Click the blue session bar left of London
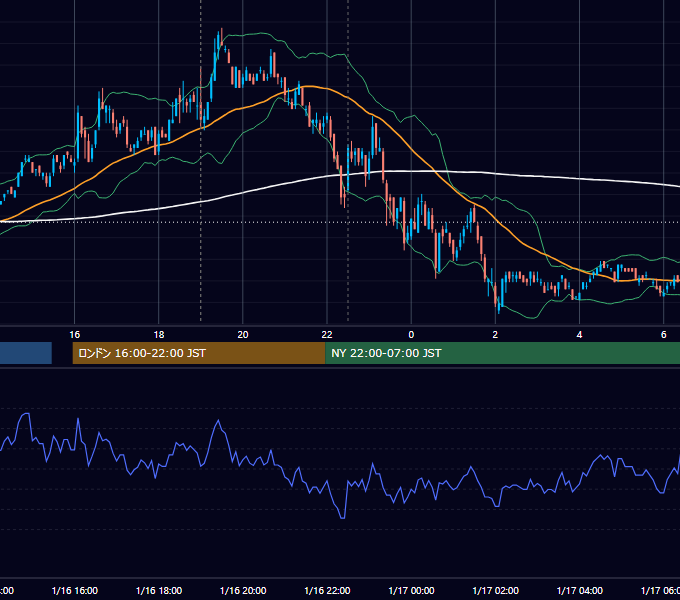The image size is (680, 600). coord(26,353)
